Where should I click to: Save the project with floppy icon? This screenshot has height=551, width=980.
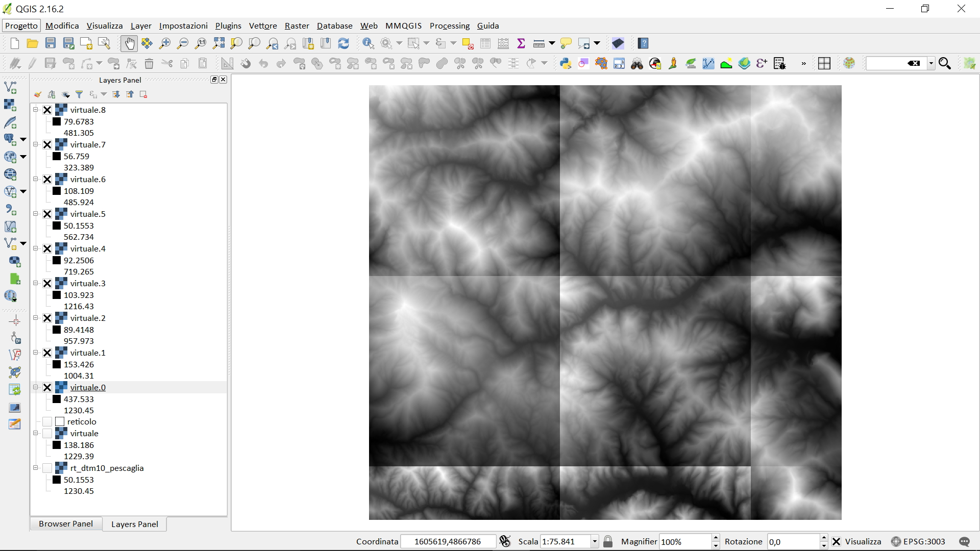tap(51, 44)
